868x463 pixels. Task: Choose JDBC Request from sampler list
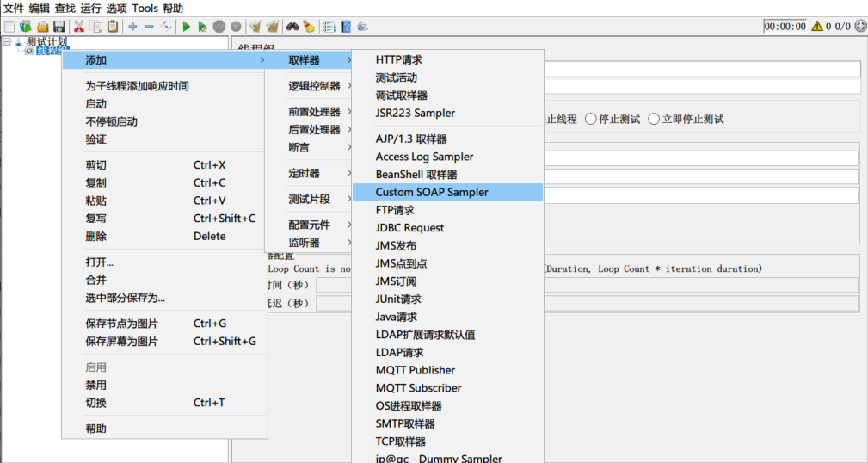409,228
